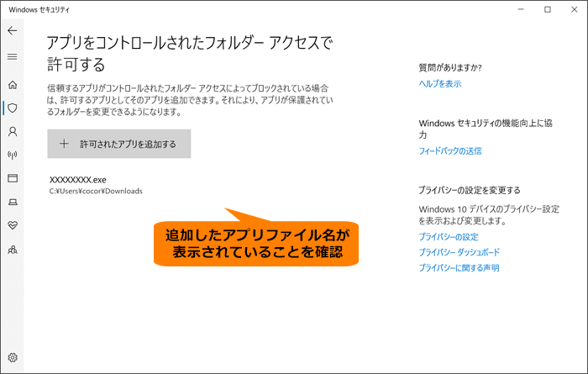This screenshot has width=588, height=374.
Task: Close the Windows セキュリティ window
Action: point(574,9)
